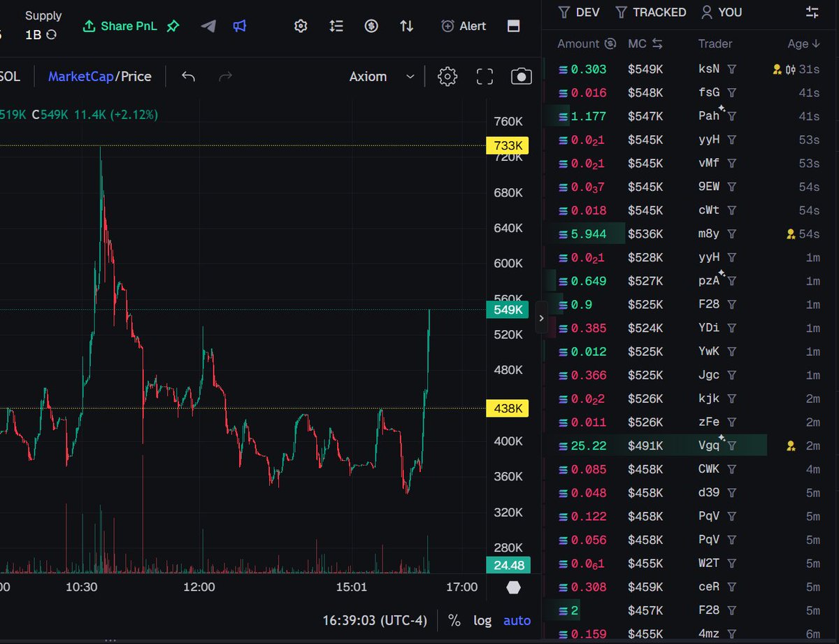Filter trades by TRACKED
The height and width of the screenshot is (644, 839).
(x=651, y=12)
